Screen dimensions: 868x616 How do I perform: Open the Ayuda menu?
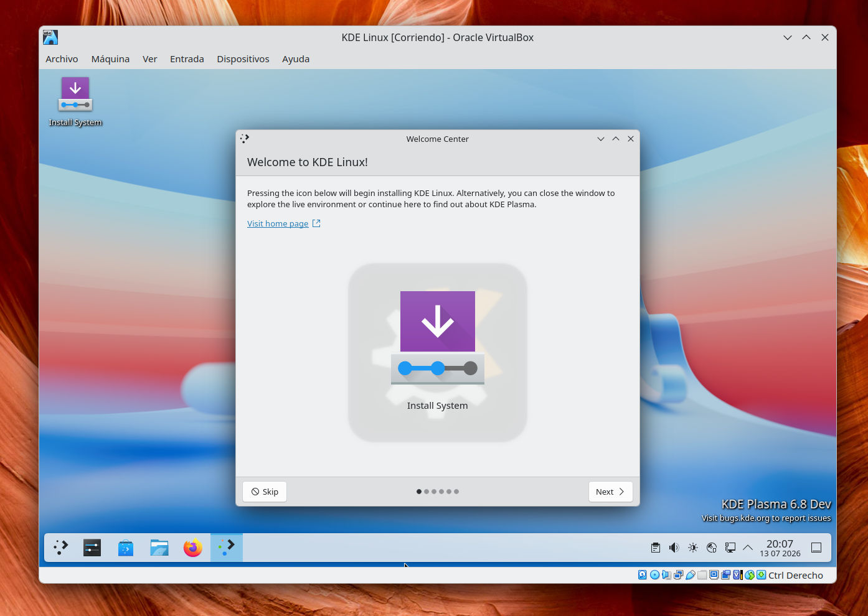click(296, 59)
